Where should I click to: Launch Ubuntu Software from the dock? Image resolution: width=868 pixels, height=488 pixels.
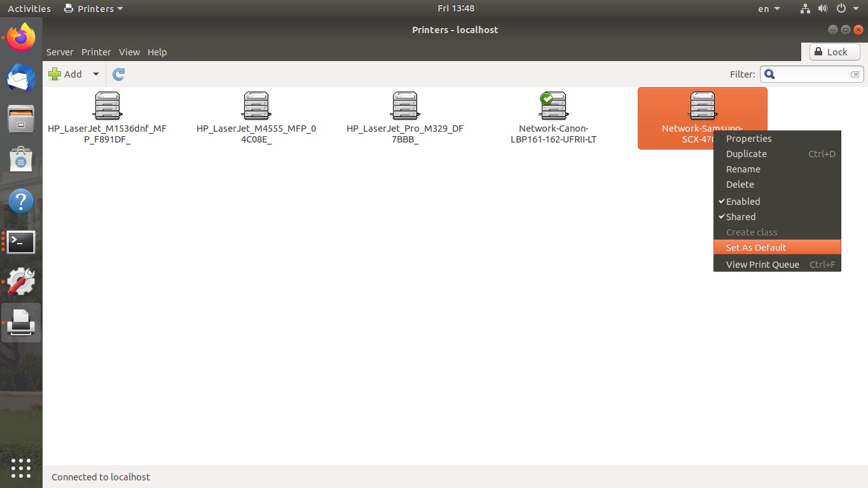click(x=21, y=160)
